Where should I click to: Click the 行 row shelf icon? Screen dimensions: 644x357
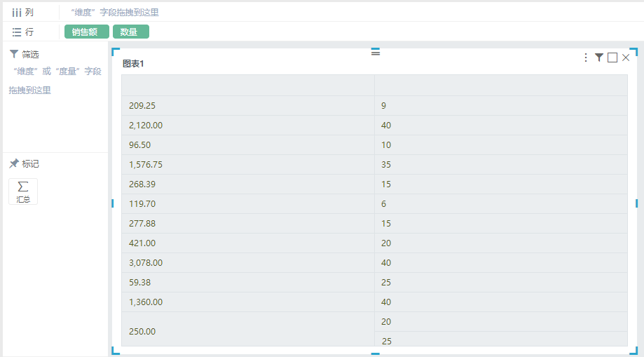pyautogui.click(x=16, y=32)
